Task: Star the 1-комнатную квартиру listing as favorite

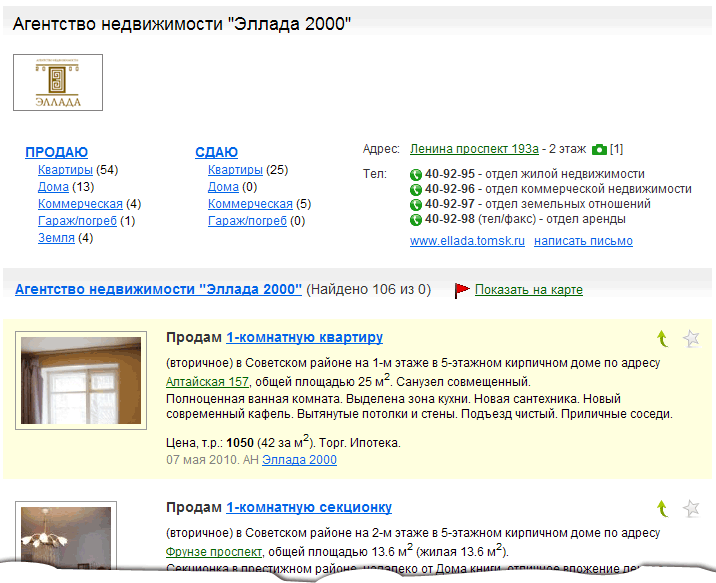Action: (x=690, y=339)
